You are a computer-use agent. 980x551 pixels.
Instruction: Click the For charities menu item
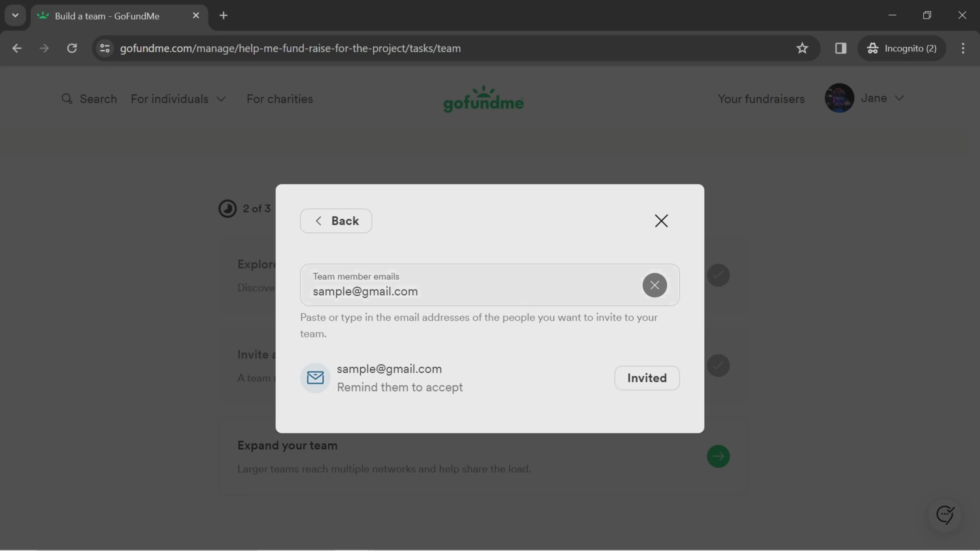(279, 99)
